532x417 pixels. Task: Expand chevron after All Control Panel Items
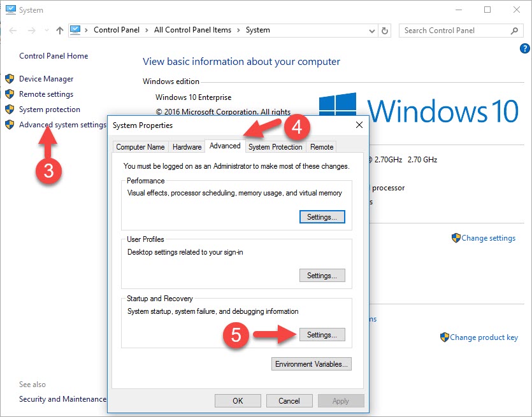[x=238, y=30]
